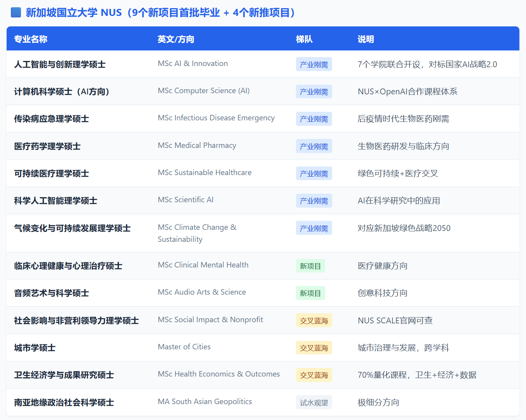Click 产业刚需 tag in the Sustainable Healthcare row

pos(314,174)
